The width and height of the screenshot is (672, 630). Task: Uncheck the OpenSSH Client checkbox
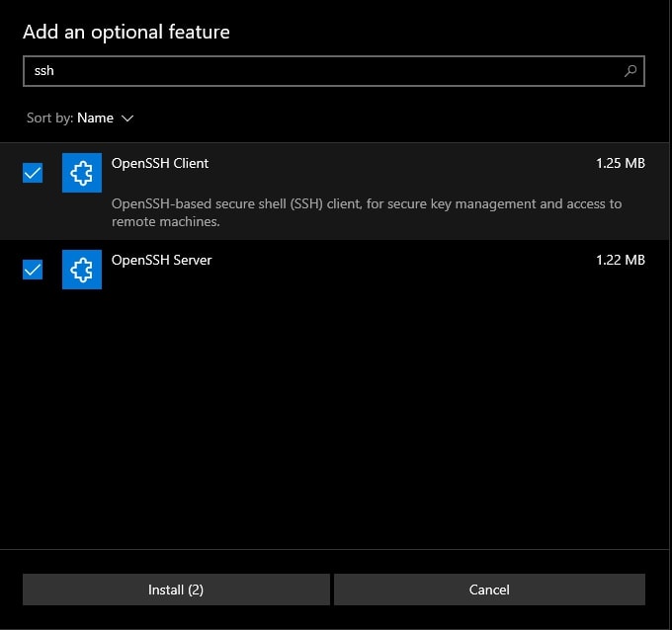33,173
